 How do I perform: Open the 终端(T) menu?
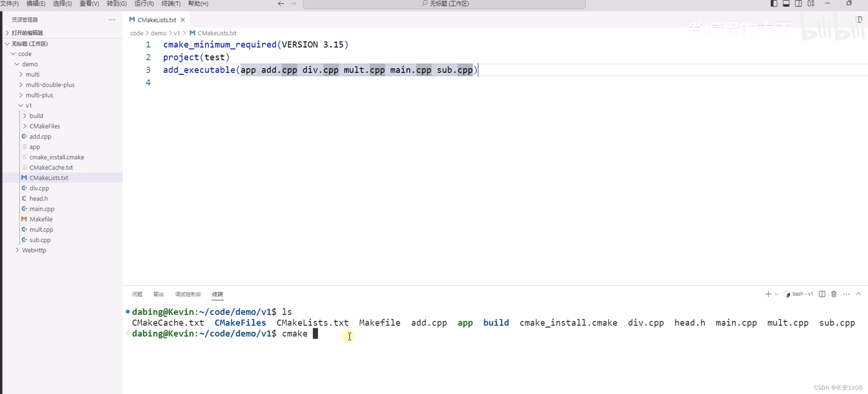click(171, 4)
